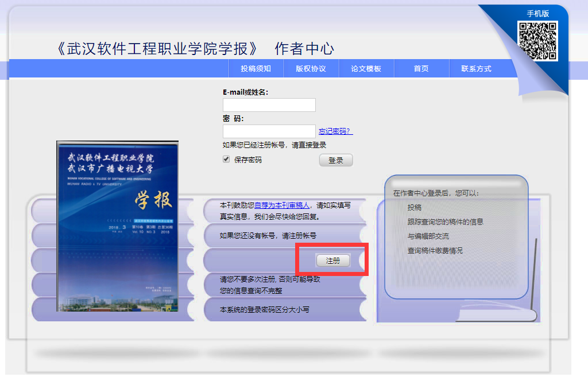
Task: Open the 版权协议 copyright agreement page
Action: click(x=311, y=68)
